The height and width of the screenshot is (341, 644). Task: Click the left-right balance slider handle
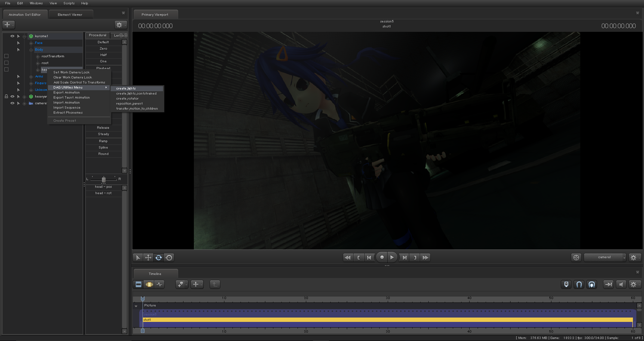pos(104,179)
